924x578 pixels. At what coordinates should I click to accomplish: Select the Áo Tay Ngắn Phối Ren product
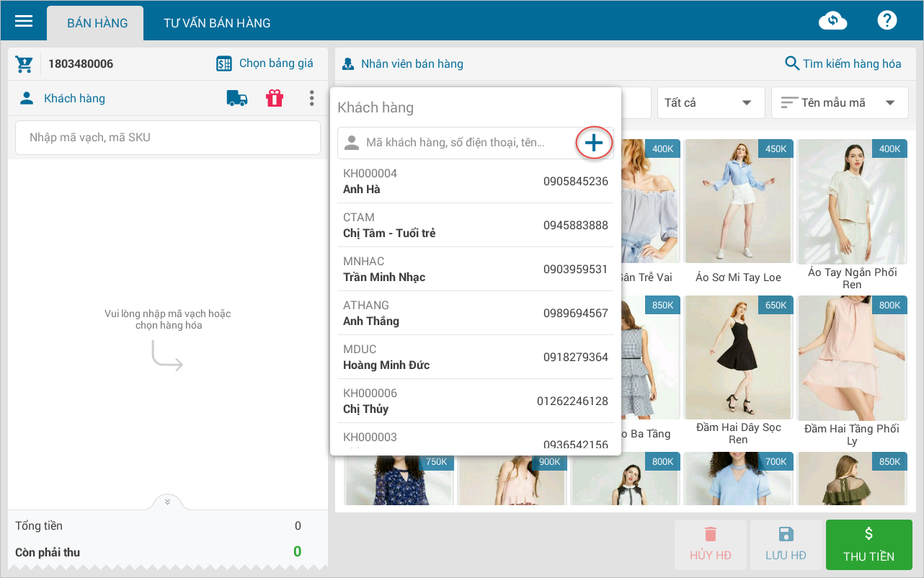coord(852,215)
